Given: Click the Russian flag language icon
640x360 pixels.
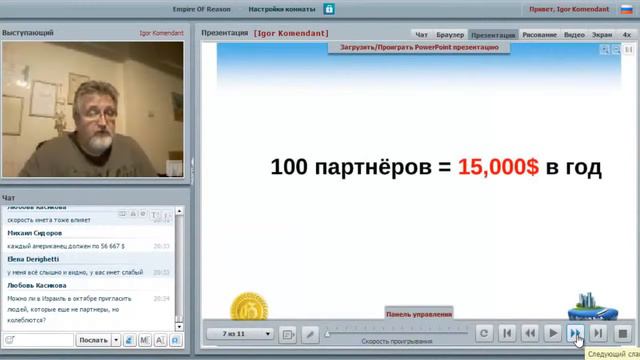Looking at the screenshot, I should tap(626, 9).
